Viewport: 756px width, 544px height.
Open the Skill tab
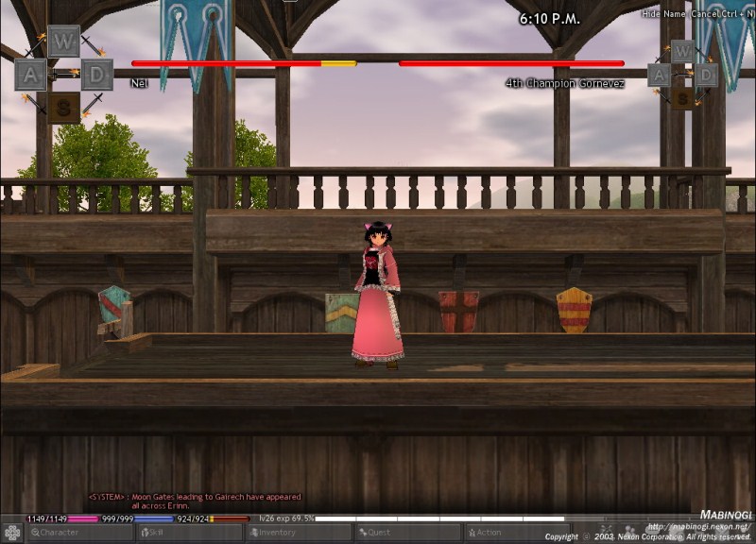190,533
